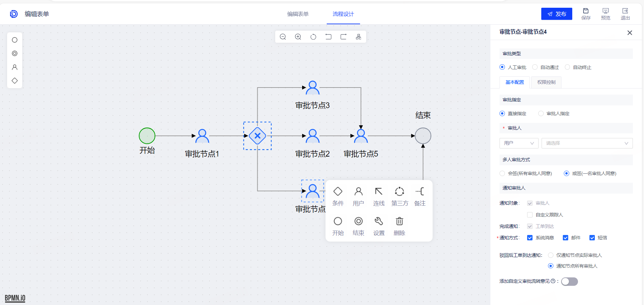
Task: Switch to the 权限控制 tab
Action: coord(546,82)
